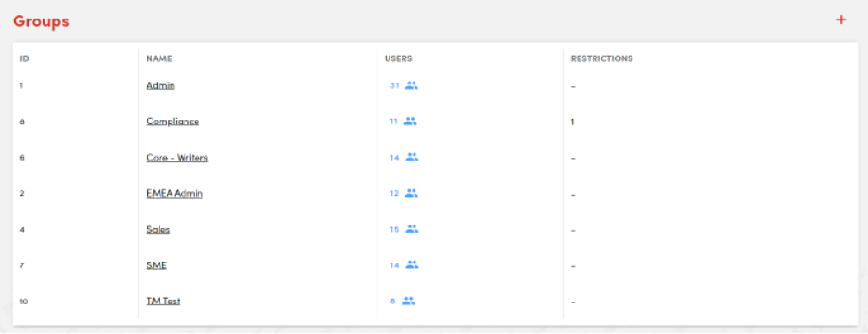Screen dimensions: 868x334
Task: Sort by the USERS column header
Action: [x=399, y=58]
